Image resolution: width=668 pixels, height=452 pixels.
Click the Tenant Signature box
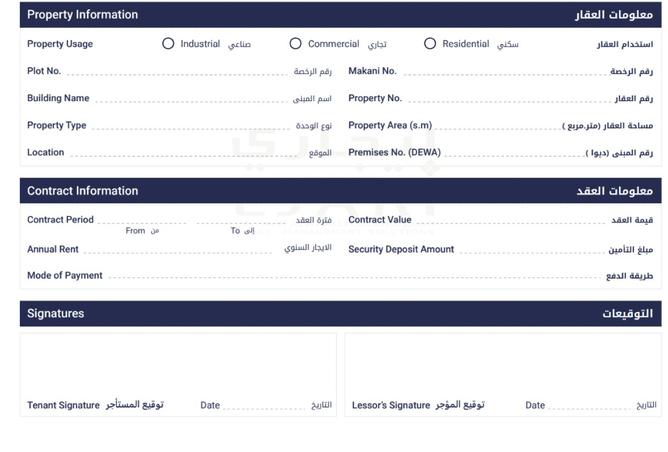click(x=178, y=375)
